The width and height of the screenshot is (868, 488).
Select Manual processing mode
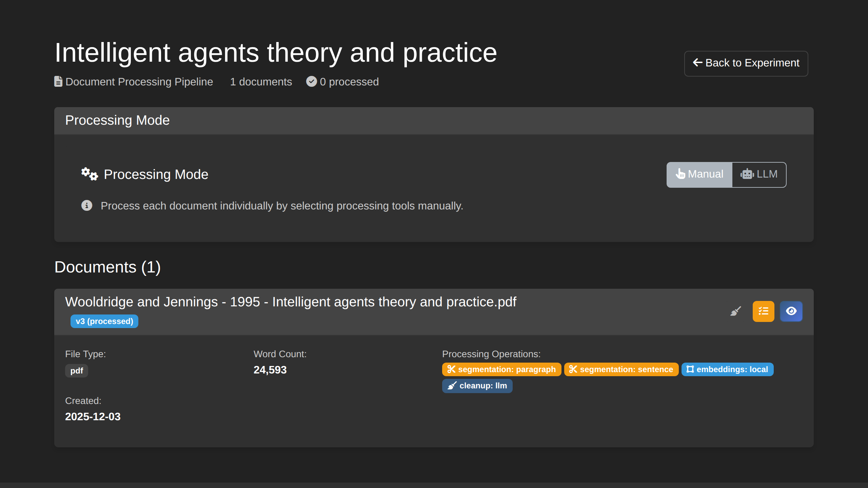(699, 175)
